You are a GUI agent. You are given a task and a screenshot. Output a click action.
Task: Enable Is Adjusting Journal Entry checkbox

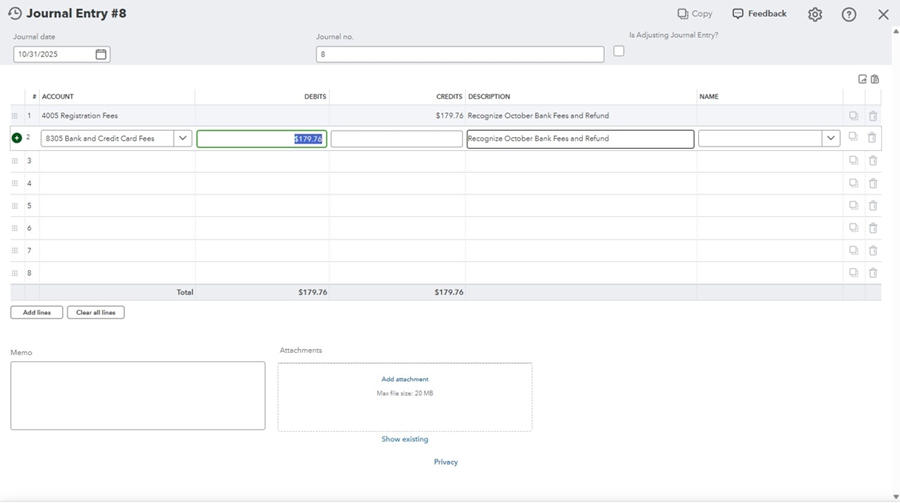tap(619, 51)
